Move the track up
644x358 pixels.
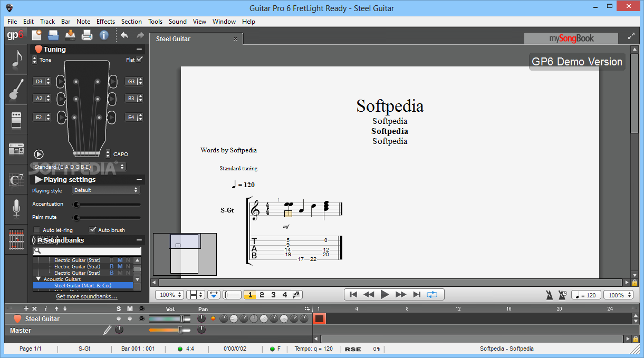(56, 308)
